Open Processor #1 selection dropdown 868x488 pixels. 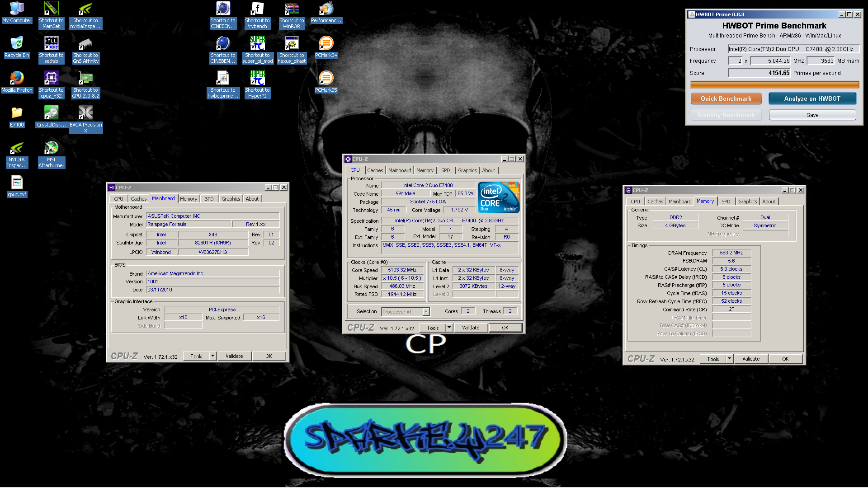(x=406, y=312)
